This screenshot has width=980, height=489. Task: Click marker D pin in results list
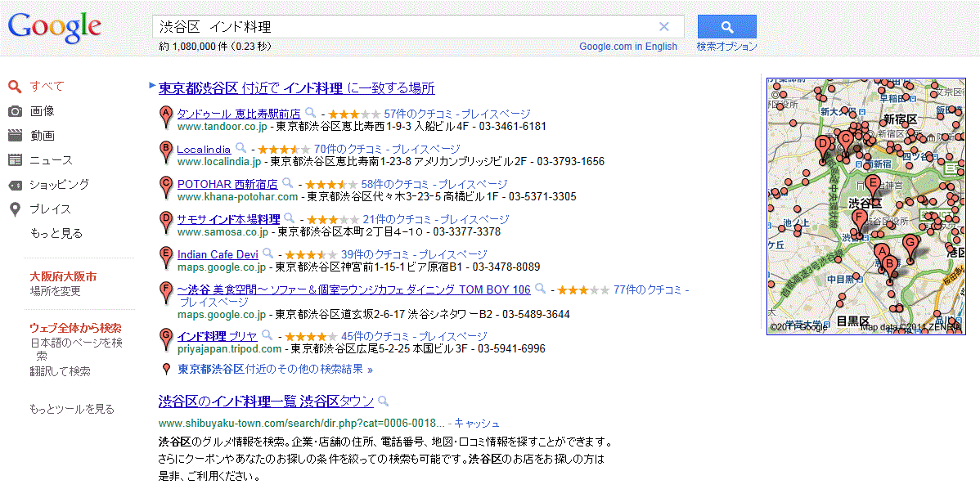click(x=166, y=222)
